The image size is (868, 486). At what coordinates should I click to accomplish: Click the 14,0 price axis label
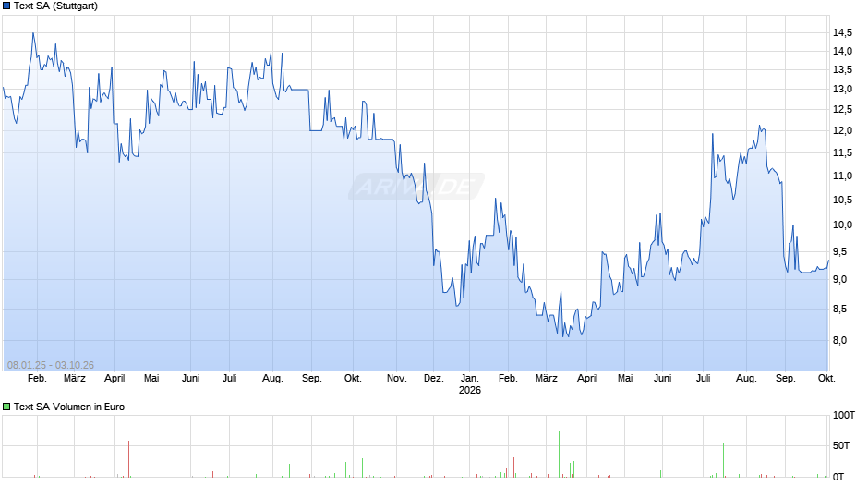842,51
